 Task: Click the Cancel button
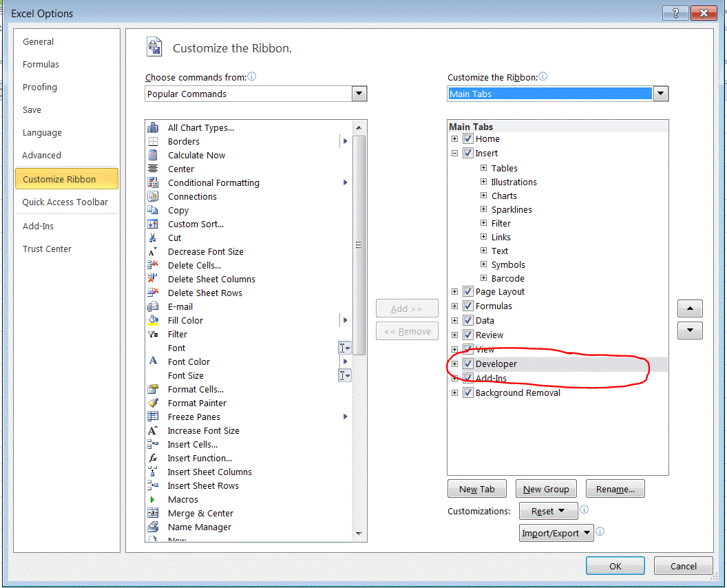click(x=683, y=566)
